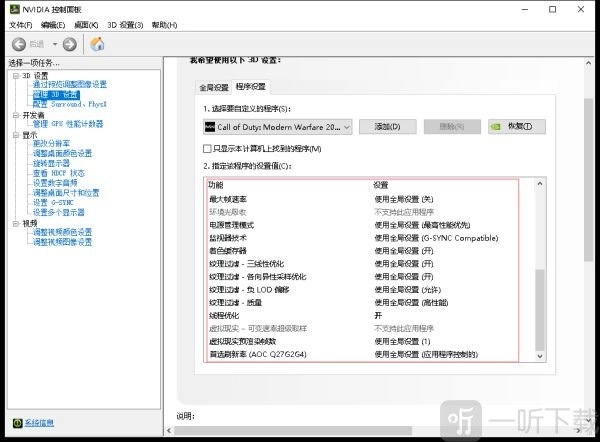Screen dimensions: 600x442
Task: Click the 系统信息 icon at bottom left
Action: [x=17, y=423]
